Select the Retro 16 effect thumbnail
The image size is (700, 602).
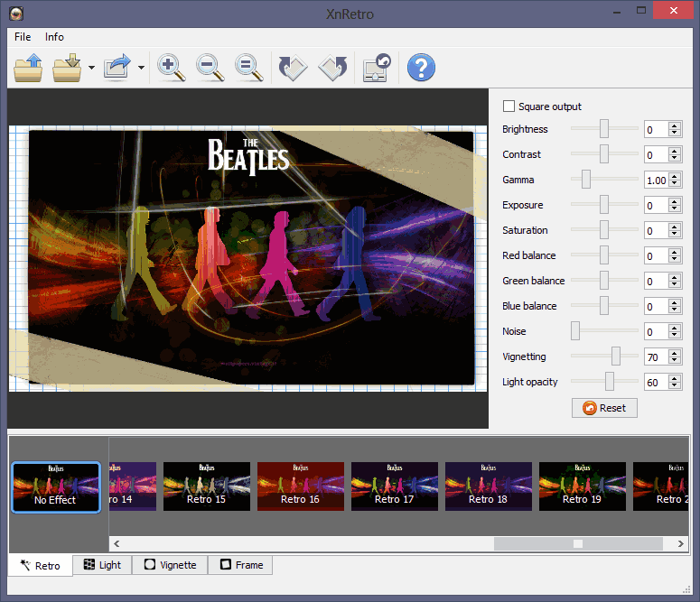click(x=300, y=486)
